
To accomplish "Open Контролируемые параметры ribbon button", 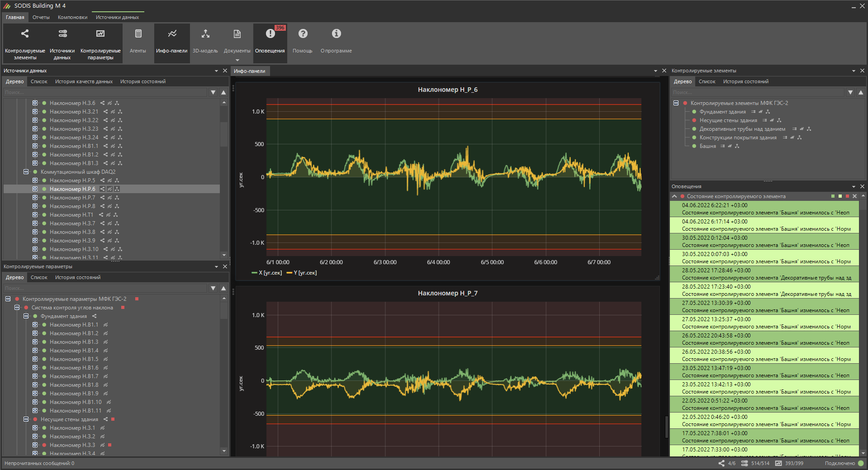I will tap(100, 43).
